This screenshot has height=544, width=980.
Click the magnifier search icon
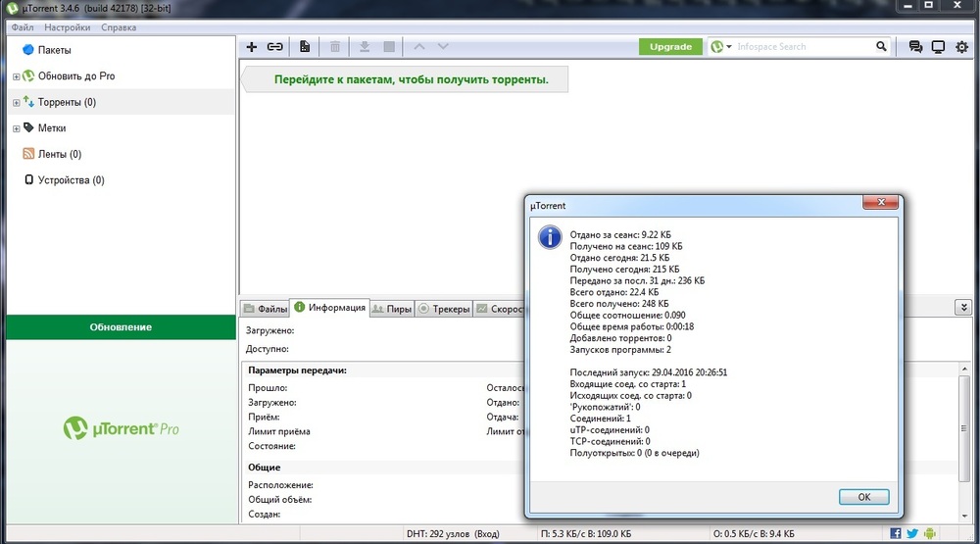881,46
